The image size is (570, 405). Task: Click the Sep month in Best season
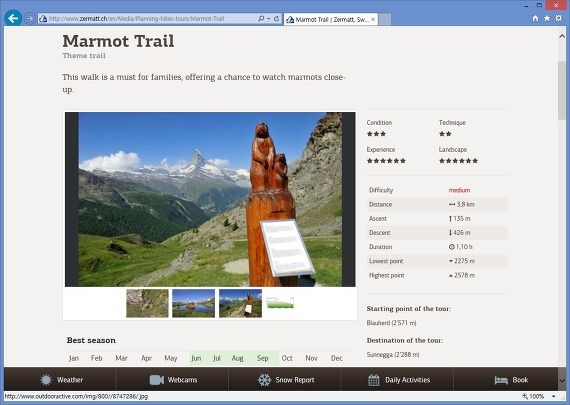tap(262, 358)
